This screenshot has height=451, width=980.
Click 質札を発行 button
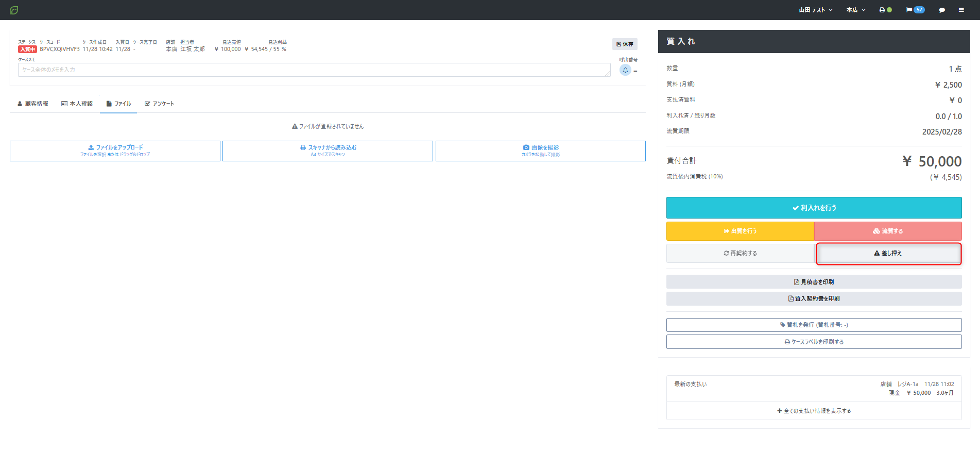click(814, 325)
